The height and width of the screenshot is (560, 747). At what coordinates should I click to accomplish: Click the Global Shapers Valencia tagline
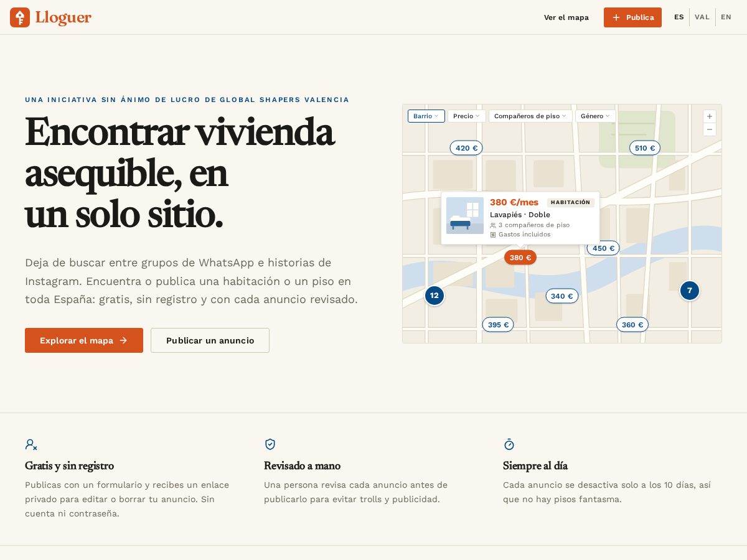coord(187,100)
